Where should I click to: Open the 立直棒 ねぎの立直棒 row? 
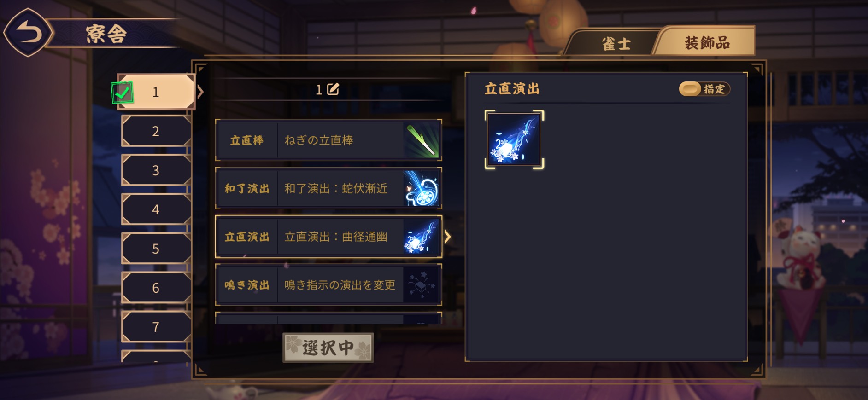pos(328,140)
